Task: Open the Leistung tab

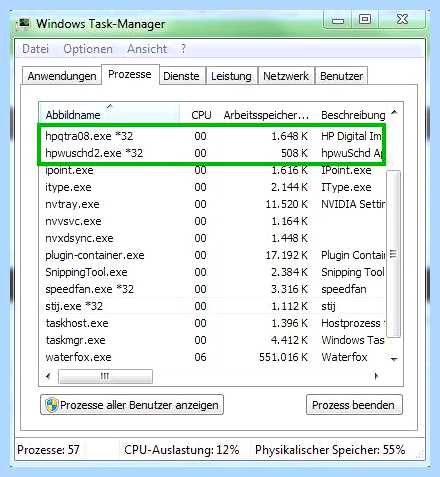Action: click(x=231, y=76)
